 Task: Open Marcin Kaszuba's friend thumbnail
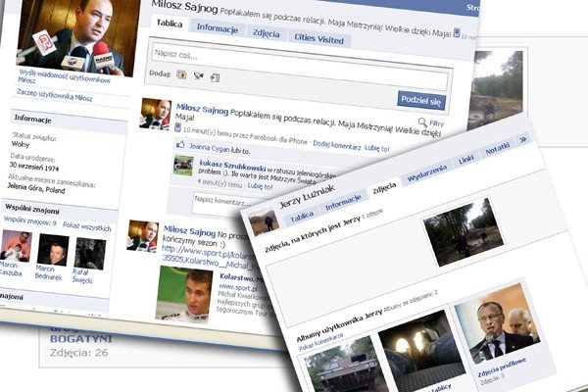[x=16, y=246]
